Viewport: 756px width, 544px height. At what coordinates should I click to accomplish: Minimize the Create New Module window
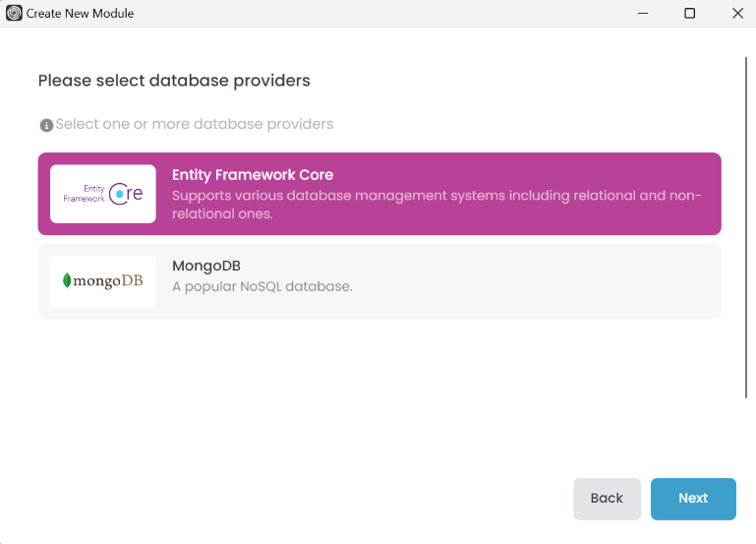click(642, 14)
